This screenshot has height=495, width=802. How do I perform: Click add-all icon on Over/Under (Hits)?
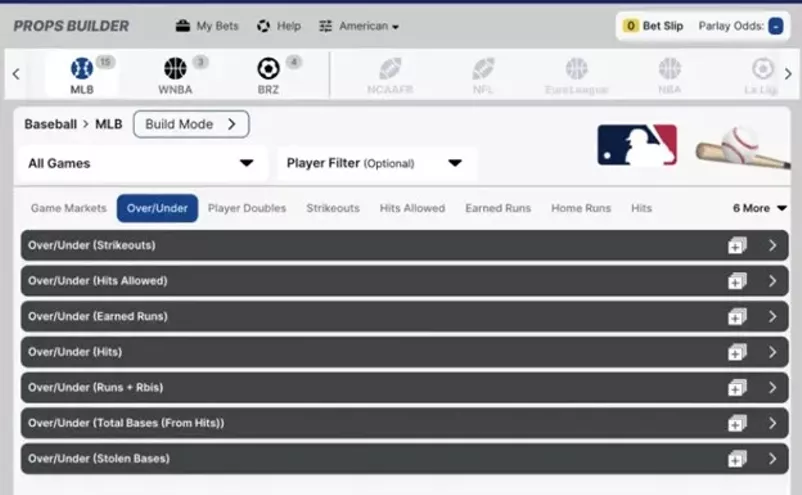pyautogui.click(x=737, y=352)
